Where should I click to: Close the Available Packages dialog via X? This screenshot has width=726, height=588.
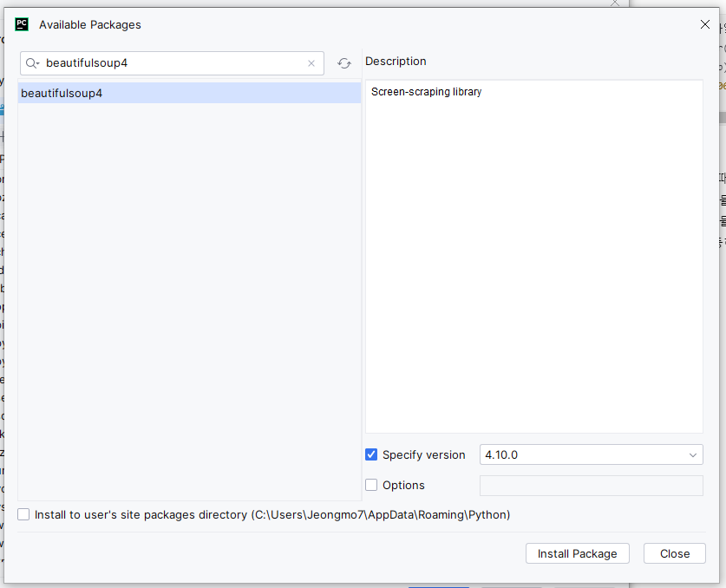tap(704, 24)
